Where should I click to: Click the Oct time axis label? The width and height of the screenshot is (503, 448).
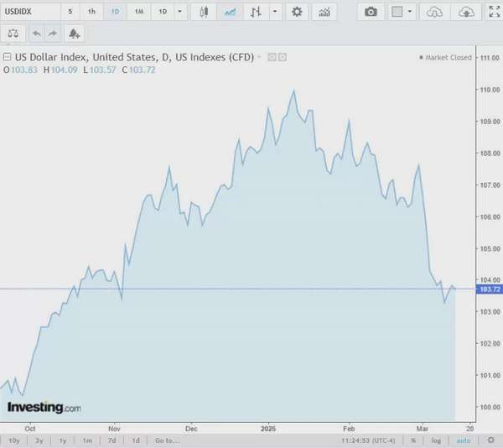30,429
